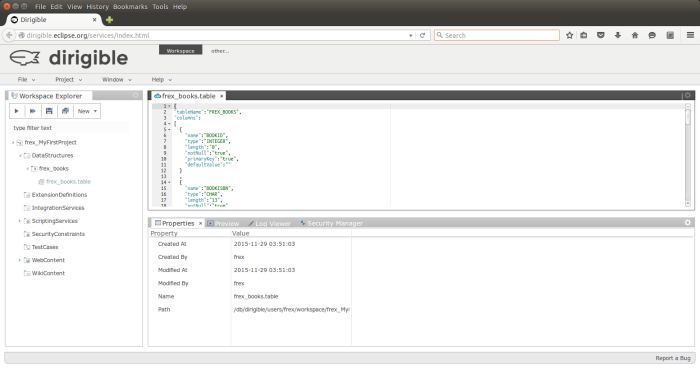Click the Created At value 2015-11-29 03:51:03
The height and width of the screenshot is (370, 700).
click(x=264, y=244)
